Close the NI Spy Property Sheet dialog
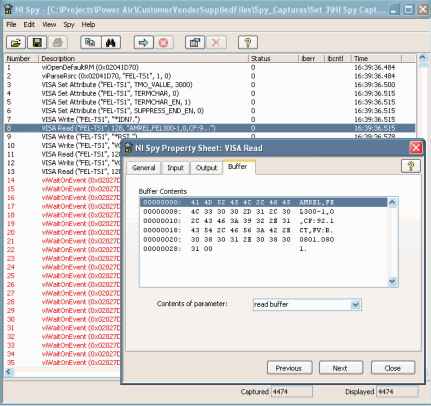This screenshot has height=406, width=431. click(x=416, y=147)
